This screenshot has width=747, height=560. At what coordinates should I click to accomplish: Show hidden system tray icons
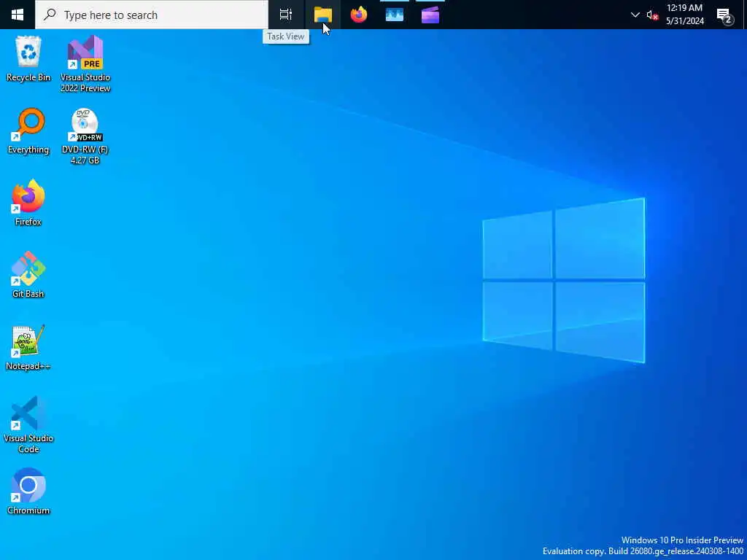[x=635, y=15]
